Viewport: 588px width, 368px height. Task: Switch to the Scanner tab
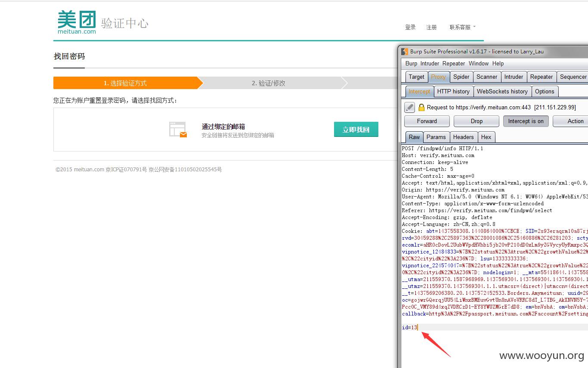(487, 77)
